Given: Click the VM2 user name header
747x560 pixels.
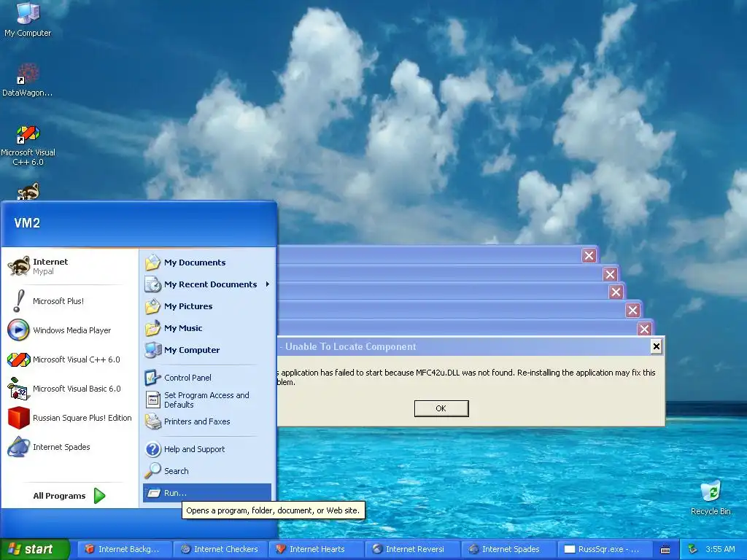Looking at the screenshot, I should coord(27,223).
